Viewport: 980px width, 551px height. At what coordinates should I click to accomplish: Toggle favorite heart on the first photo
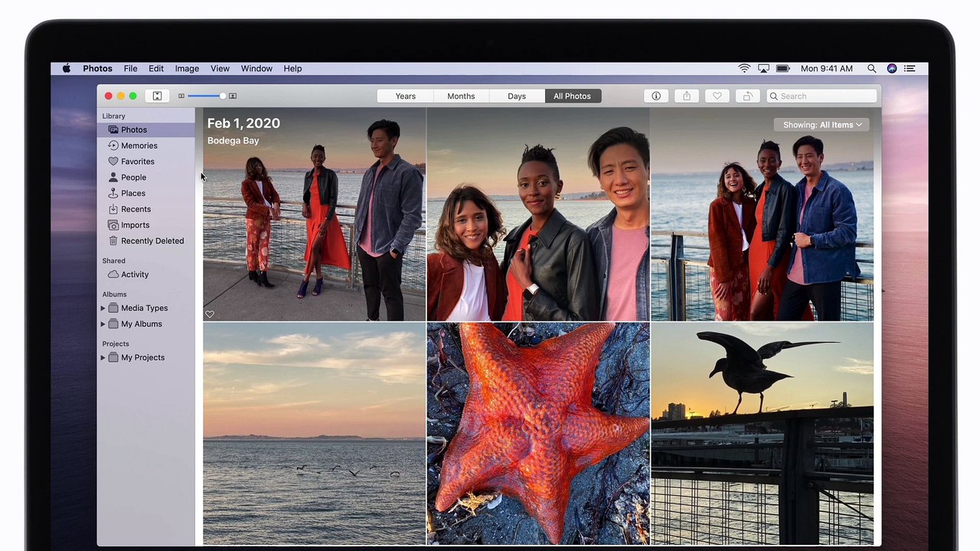point(210,315)
